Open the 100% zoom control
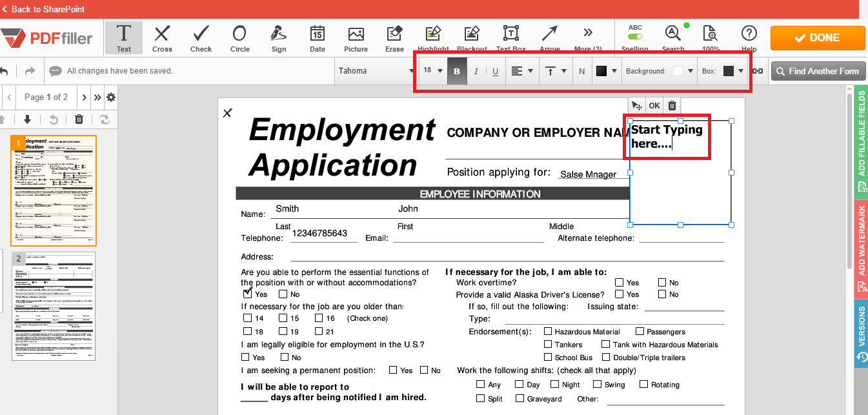The height and width of the screenshot is (415, 868). point(711,38)
